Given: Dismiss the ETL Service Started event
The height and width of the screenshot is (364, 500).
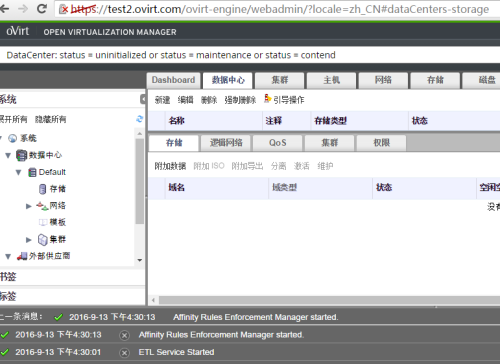Looking at the screenshot, I should pos(124,352).
